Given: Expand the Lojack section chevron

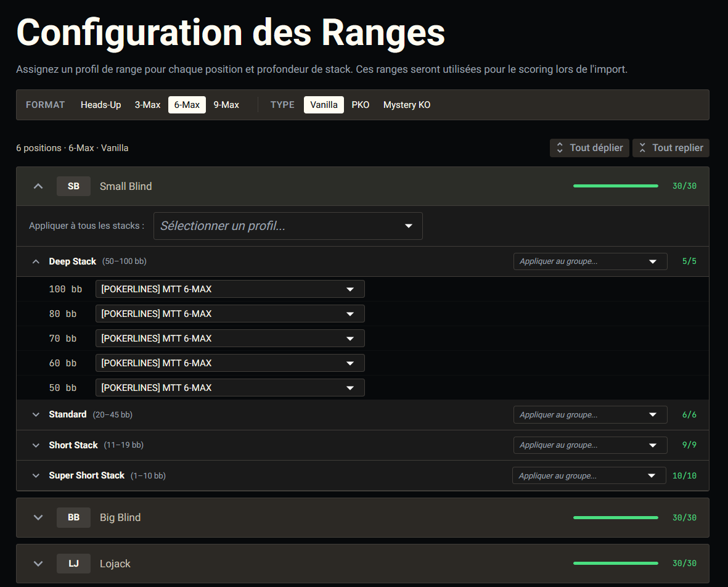Looking at the screenshot, I should click(38, 564).
